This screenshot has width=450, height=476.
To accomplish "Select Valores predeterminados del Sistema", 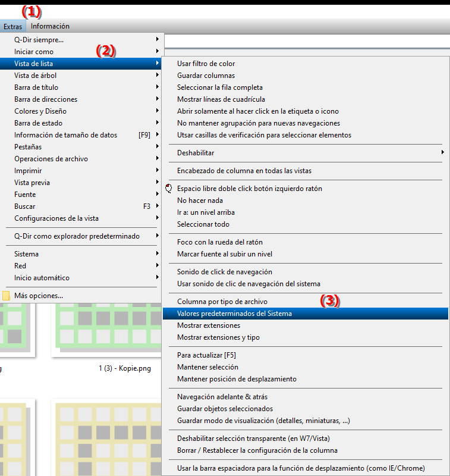I will [x=234, y=314].
